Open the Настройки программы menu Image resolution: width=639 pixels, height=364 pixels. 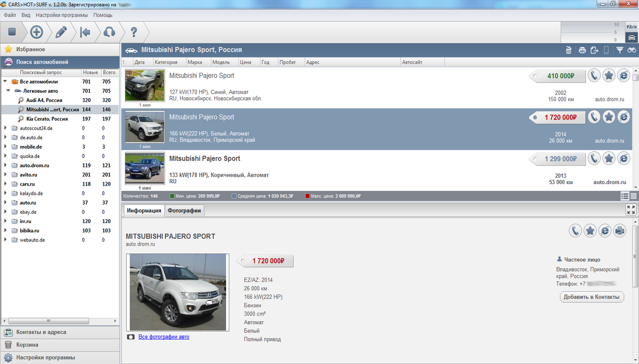pos(62,15)
